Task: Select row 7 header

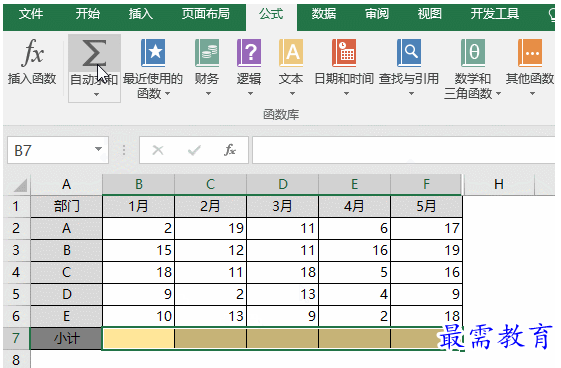Action: 16,338
